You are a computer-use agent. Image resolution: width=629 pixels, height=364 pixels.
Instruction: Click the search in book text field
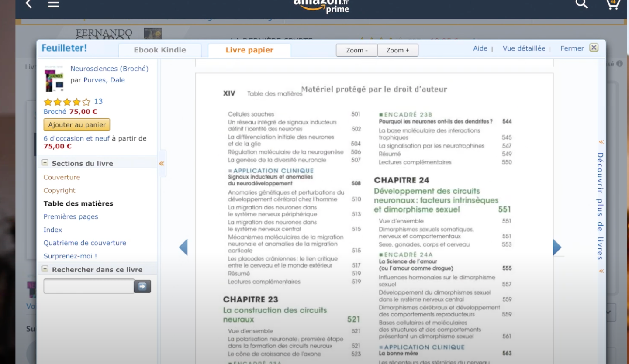point(89,286)
